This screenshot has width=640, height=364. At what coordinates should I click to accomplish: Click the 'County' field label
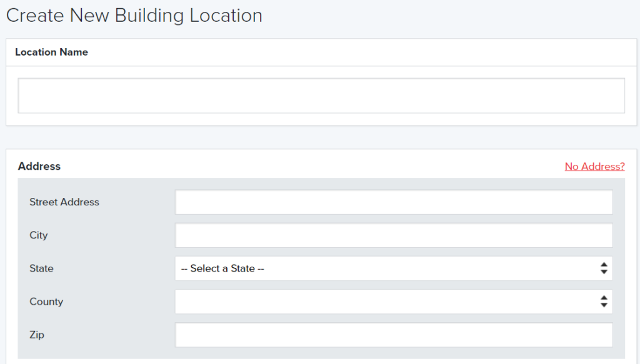pos(46,302)
